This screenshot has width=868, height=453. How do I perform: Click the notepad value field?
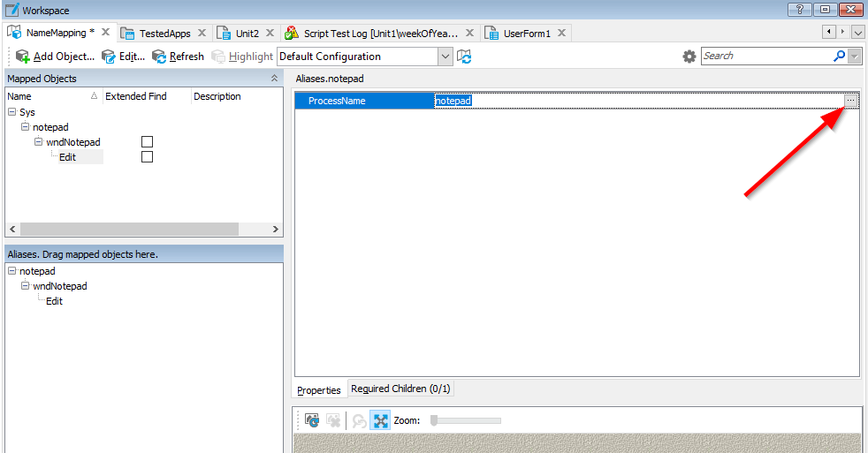[639, 101]
